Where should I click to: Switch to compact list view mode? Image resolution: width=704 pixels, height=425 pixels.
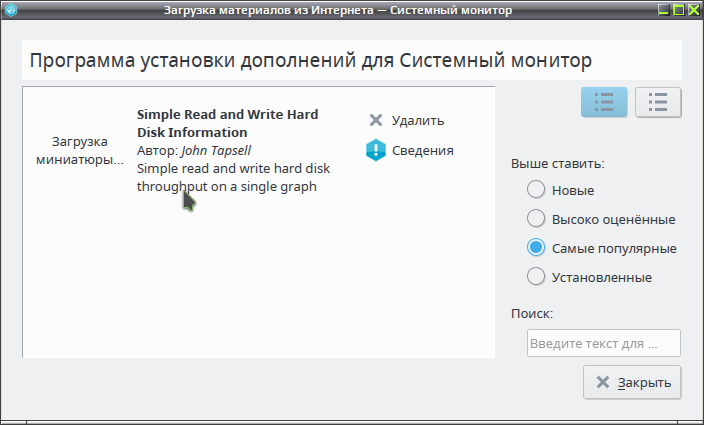pos(658,102)
